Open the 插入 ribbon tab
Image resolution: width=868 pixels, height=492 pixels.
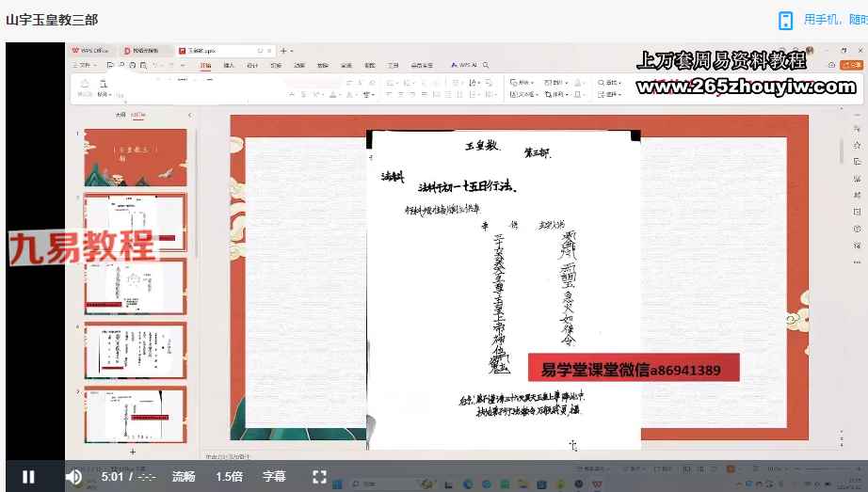click(229, 66)
